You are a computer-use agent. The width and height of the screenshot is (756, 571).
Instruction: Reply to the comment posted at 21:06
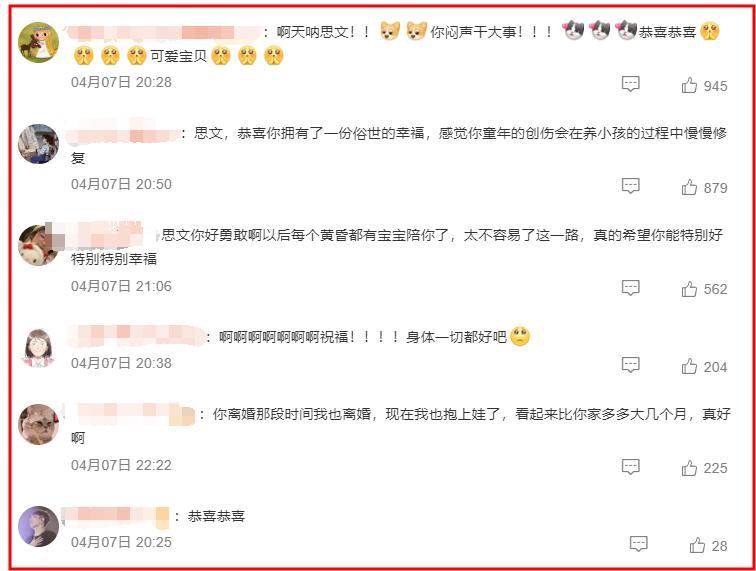pyautogui.click(x=630, y=288)
